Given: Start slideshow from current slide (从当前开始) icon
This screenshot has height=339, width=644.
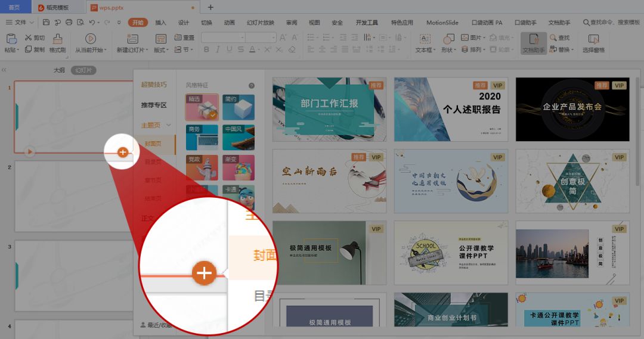Looking at the screenshot, I should (x=91, y=39).
